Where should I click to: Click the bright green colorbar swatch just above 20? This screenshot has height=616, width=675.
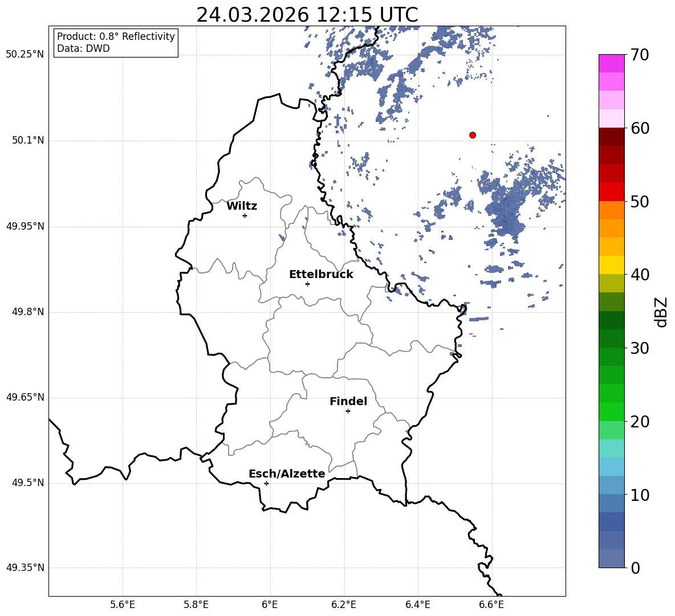click(612, 411)
